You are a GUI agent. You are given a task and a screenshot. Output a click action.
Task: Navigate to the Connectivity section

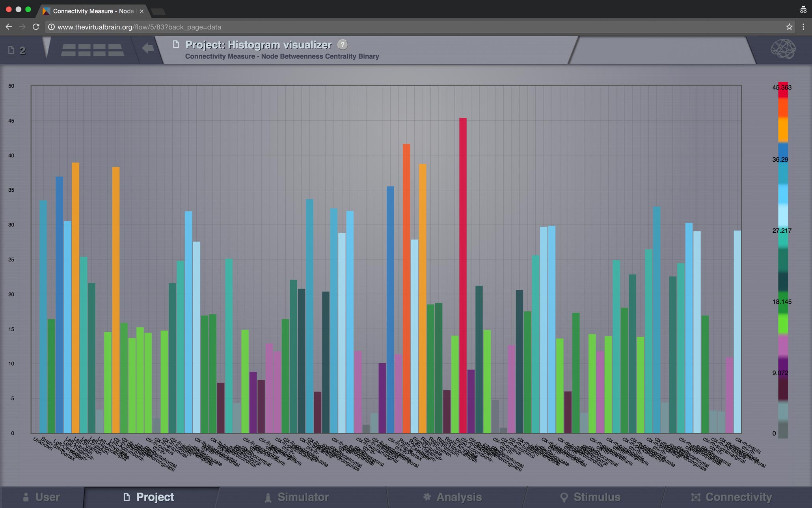point(732,497)
